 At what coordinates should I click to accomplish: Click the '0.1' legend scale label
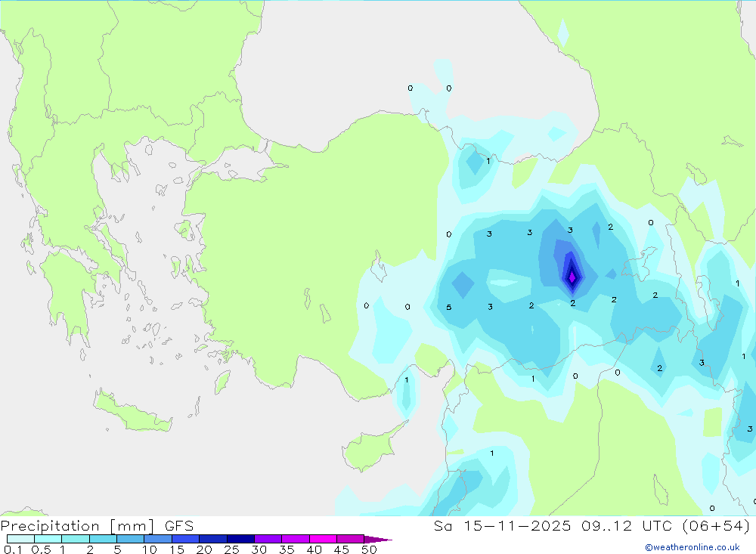pyautogui.click(x=13, y=549)
